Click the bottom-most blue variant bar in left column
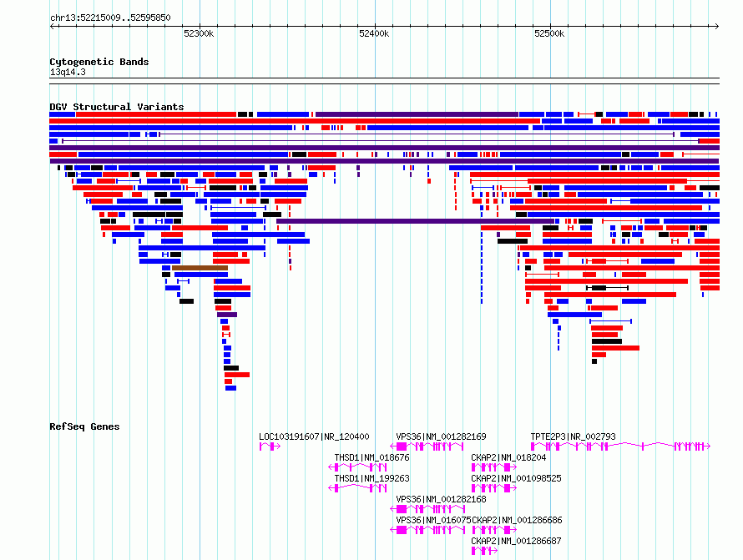This screenshot has width=743, height=560. 230,388
